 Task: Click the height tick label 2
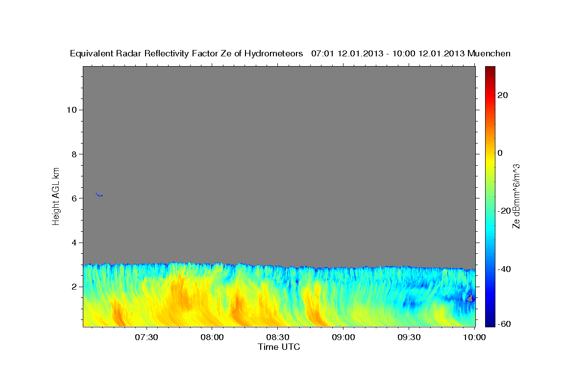tap(73, 287)
